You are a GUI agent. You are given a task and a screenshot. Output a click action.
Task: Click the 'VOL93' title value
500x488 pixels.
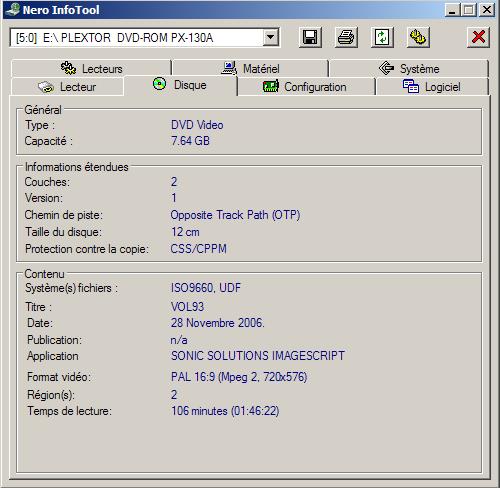pyautogui.click(x=187, y=306)
